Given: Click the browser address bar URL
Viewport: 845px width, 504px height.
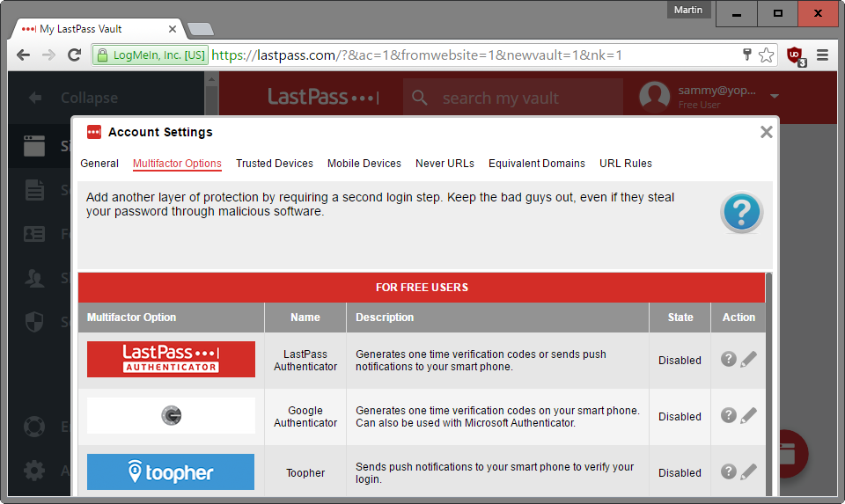Looking at the screenshot, I should click(x=416, y=55).
